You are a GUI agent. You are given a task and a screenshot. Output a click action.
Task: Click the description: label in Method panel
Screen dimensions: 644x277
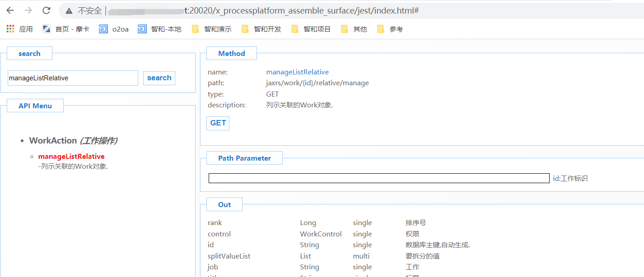click(x=227, y=105)
